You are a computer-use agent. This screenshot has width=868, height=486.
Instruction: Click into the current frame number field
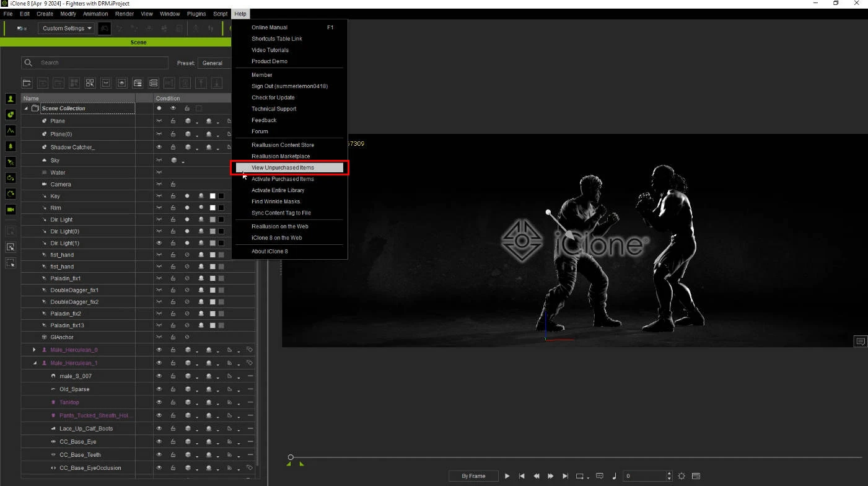pyautogui.click(x=644, y=476)
